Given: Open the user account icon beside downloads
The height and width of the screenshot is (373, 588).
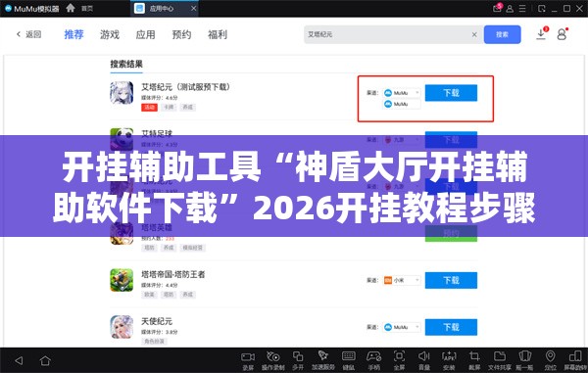Looking at the screenshot, I should [x=562, y=34].
